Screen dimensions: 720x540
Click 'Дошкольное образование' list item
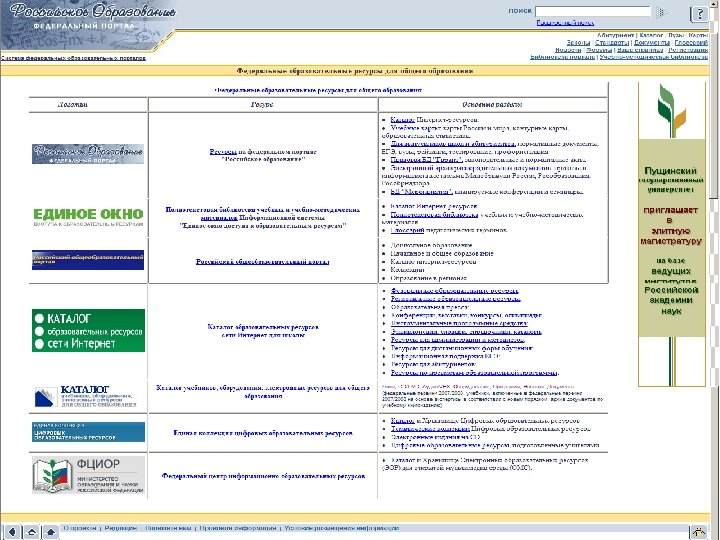[431, 245]
